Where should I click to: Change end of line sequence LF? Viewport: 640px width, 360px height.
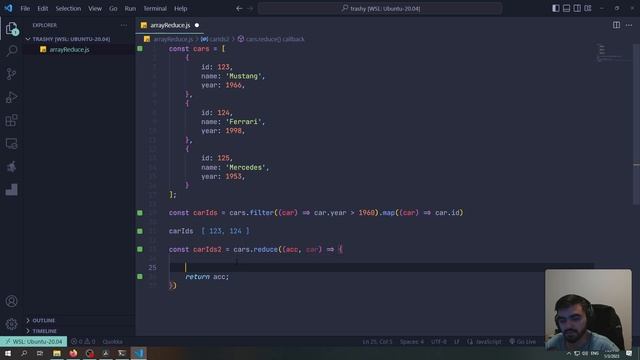[x=457, y=341]
